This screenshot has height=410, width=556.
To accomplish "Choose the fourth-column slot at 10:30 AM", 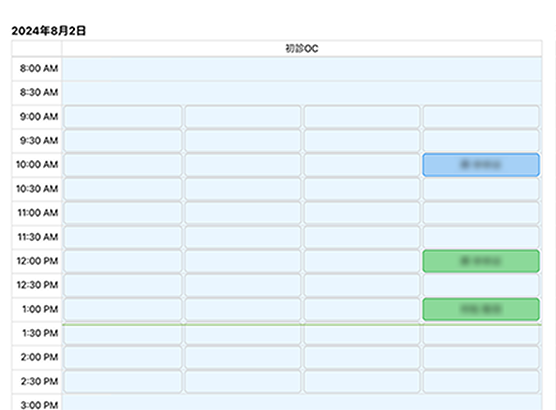I will click(x=481, y=189).
